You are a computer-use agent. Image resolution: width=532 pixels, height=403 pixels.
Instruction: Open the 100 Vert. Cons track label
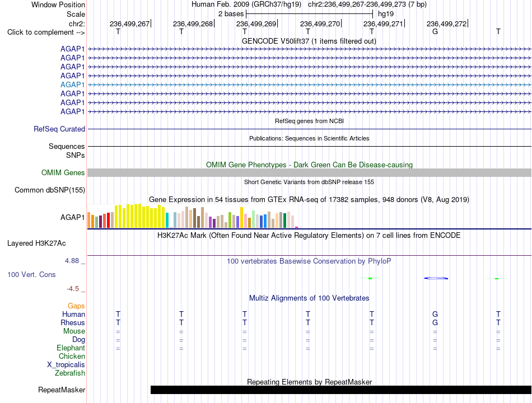(31, 274)
